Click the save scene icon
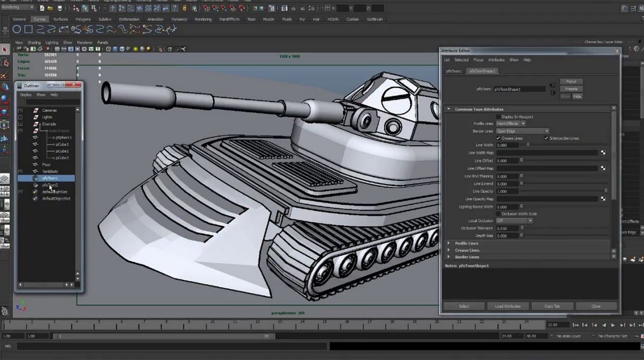644x360 pixels. pos(60,8)
